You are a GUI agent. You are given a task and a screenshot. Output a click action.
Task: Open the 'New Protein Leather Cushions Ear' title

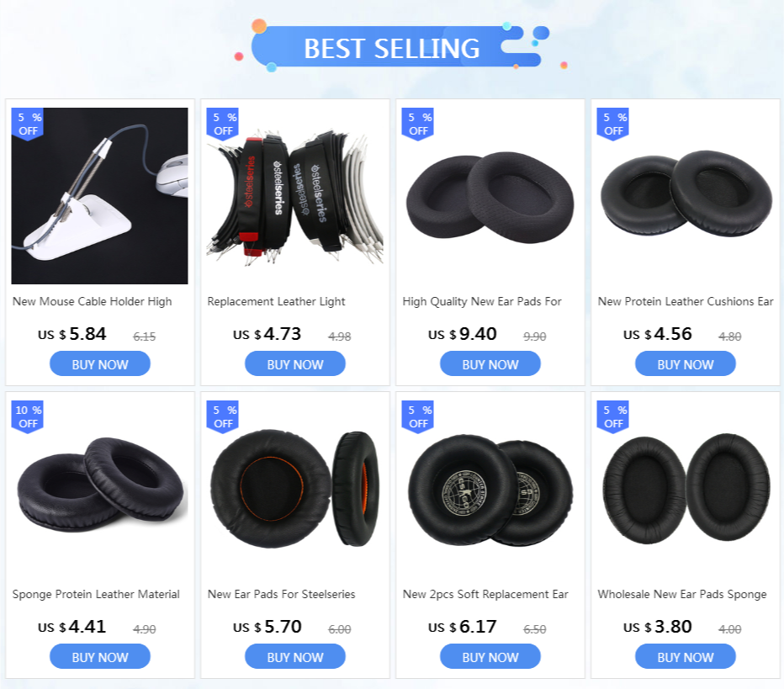(x=686, y=301)
